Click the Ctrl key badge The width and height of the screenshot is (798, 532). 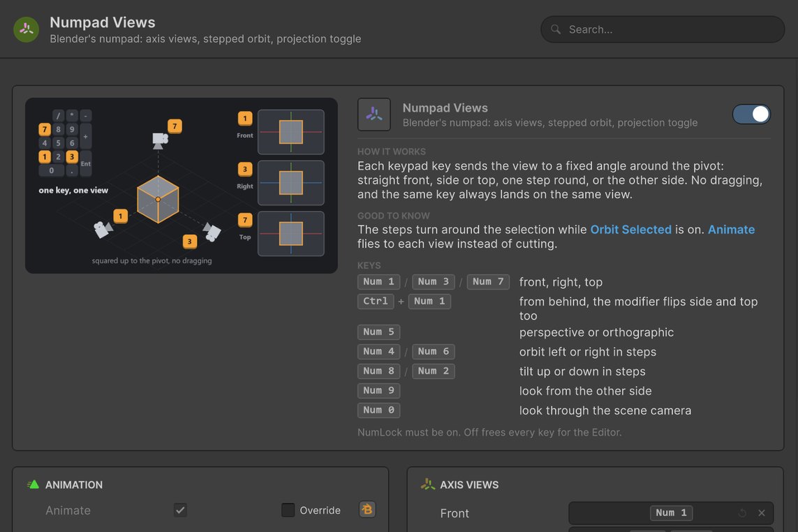[376, 302]
